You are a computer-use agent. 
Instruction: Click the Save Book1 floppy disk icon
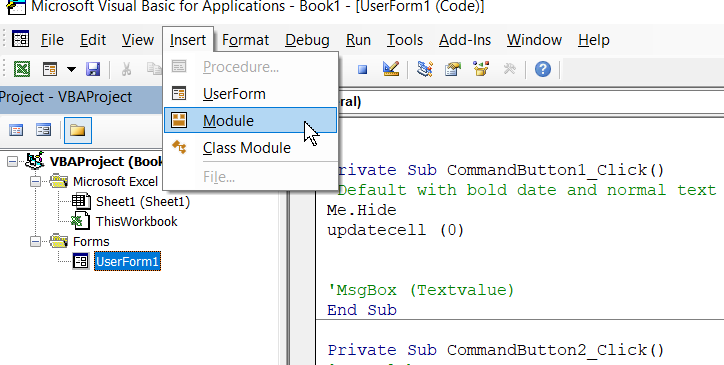93,69
